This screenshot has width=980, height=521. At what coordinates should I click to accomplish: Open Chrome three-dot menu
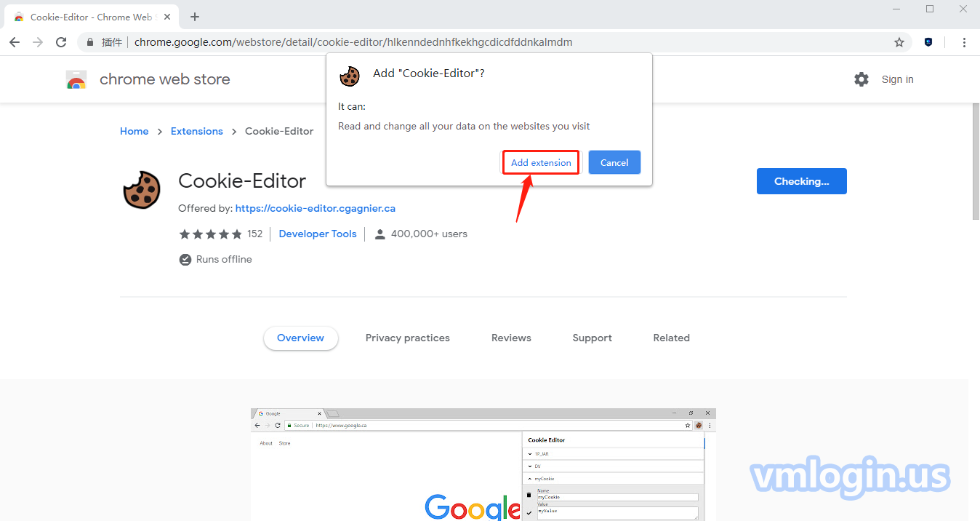965,42
